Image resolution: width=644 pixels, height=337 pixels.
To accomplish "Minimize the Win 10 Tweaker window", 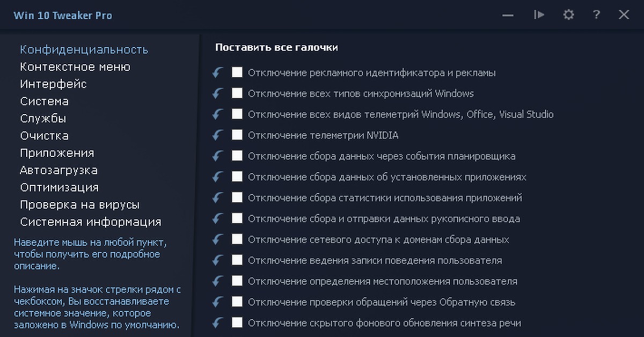I will pos(508,15).
